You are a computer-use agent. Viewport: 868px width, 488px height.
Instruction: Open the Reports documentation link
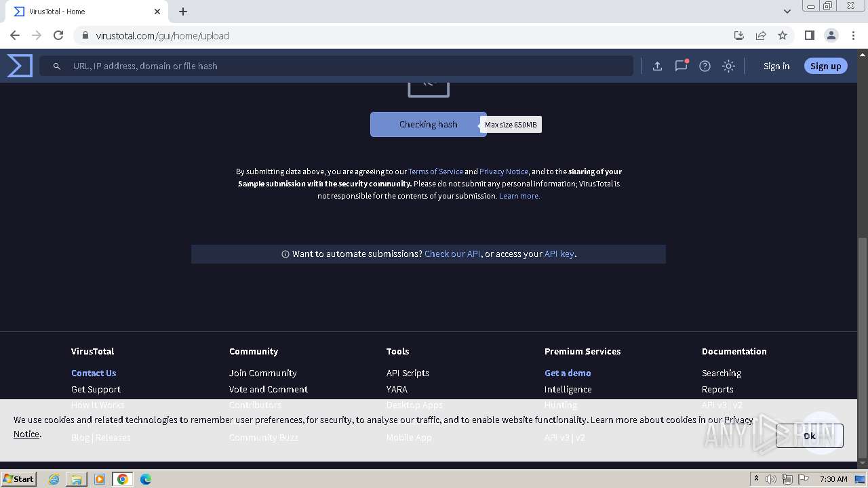click(717, 389)
